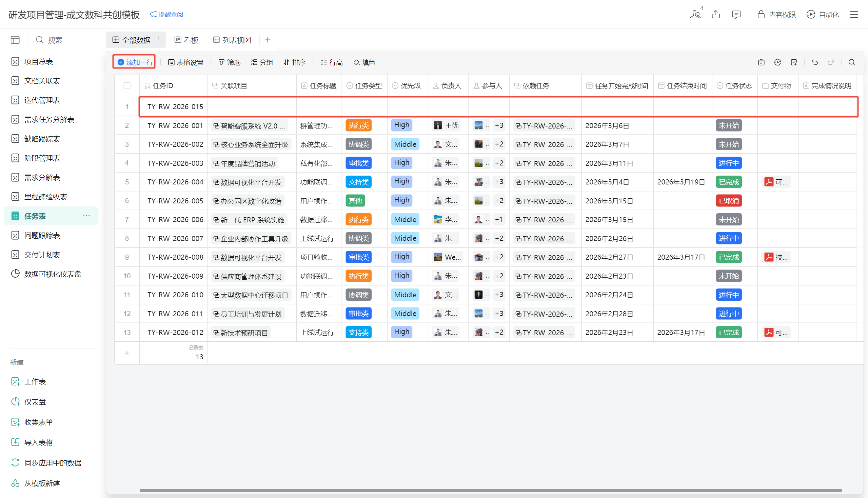The width and height of the screenshot is (868, 498).
Task: Open the history clock icon
Action: (x=777, y=62)
